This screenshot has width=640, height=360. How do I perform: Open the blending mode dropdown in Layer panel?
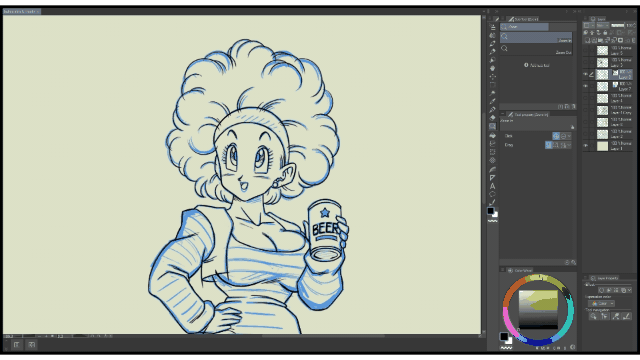[x=602, y=25]
